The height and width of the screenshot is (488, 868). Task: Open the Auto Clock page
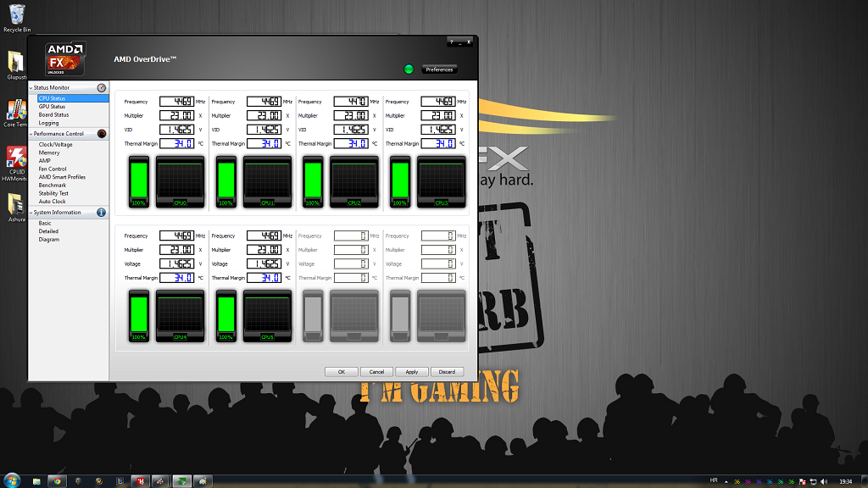[x=52, y=202]
